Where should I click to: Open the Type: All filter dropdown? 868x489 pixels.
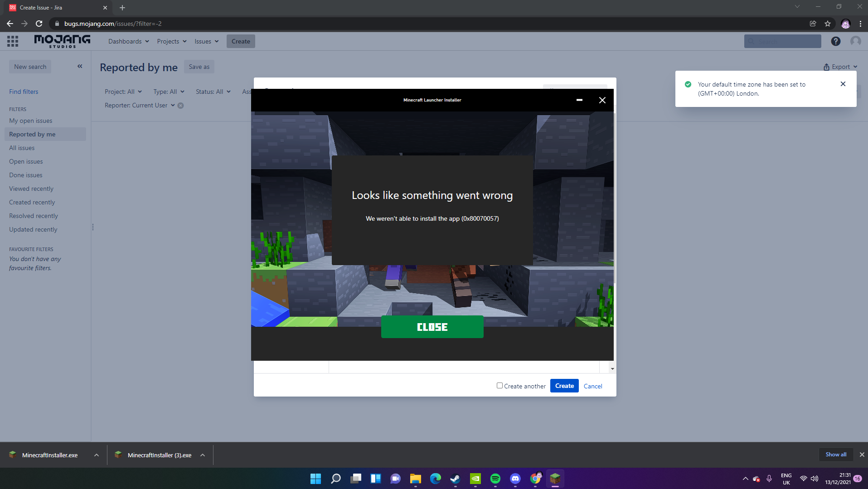tap(169, 92)
